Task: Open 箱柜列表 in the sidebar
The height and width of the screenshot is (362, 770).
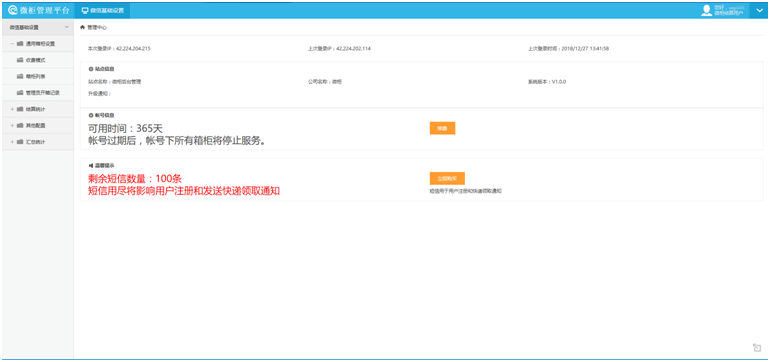Action: pos(37,76)
